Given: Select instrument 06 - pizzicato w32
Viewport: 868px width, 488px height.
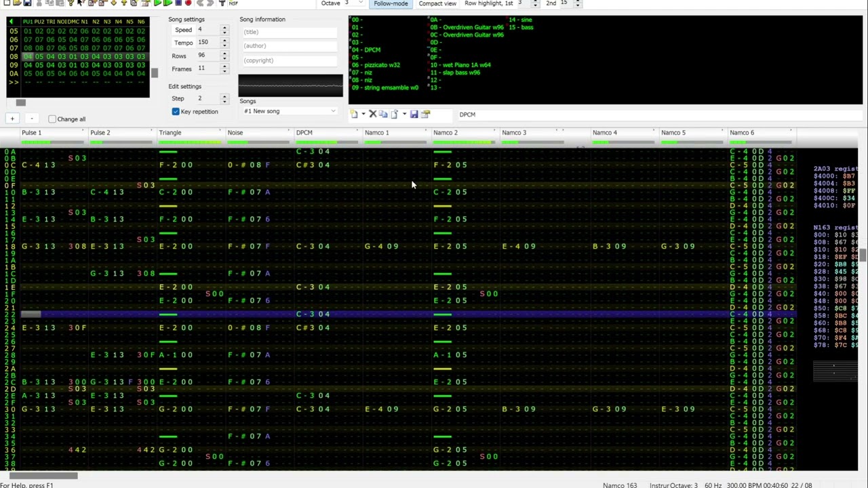Looking at the screenshot, I should coord(376,65).
